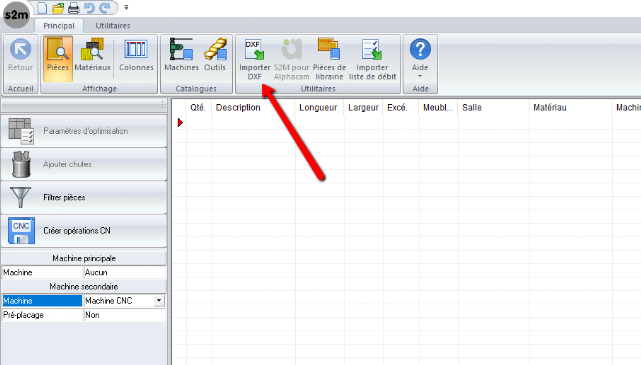Click the Machine principale section header
Screen dimensions: 641x365
point(84,258)
